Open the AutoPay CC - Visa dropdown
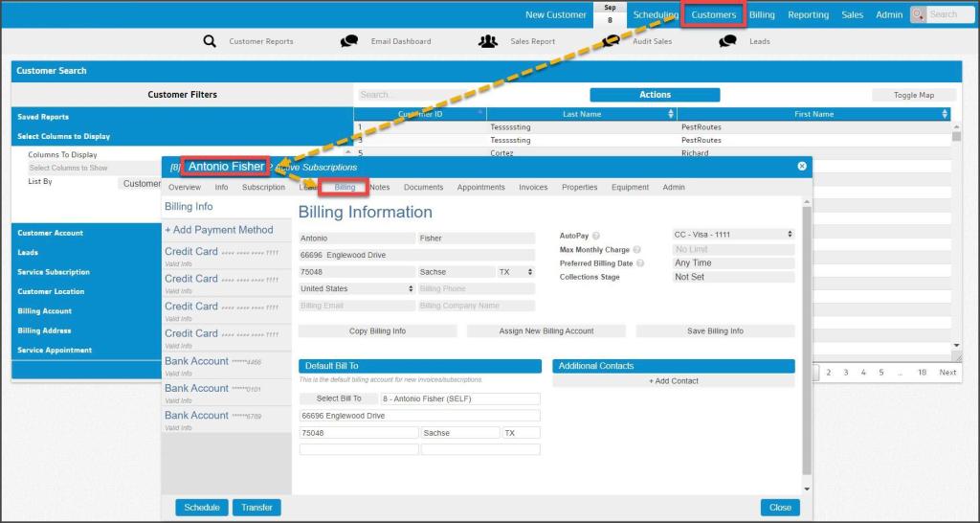The height and width of the screenshot is (523, 980). click(733, 235)
